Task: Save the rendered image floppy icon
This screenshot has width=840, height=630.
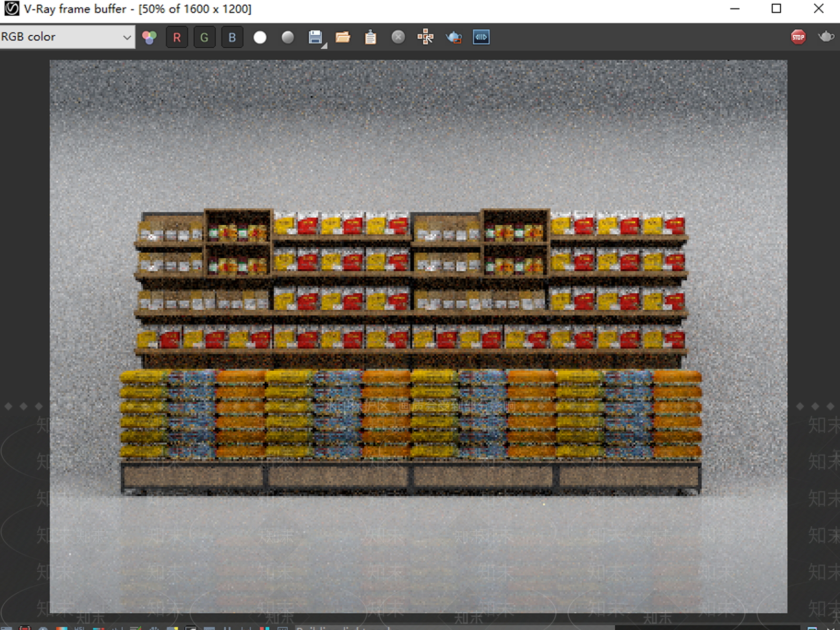Action: pyautogui.click(x=316, y=37)
